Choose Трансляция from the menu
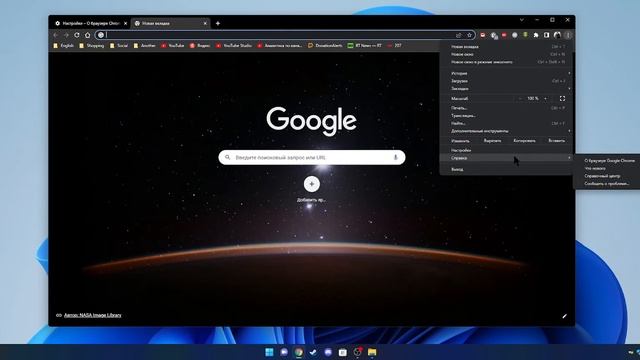640x360 pixels. point(506,116)
